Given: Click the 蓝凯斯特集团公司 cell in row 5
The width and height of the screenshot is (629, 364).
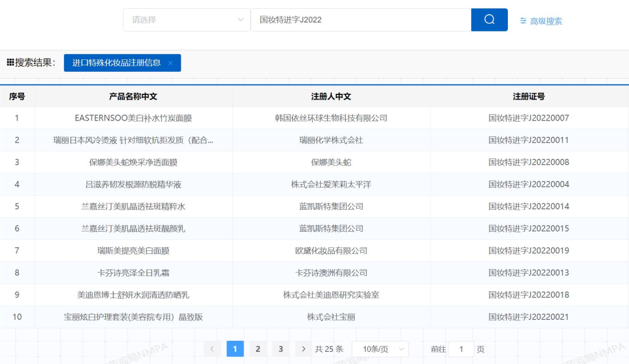Looking at the screenshot, I should point(331,206).
